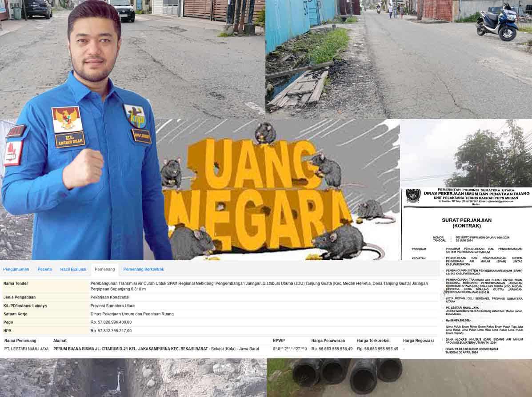This screenshot has width=532, height=397.
Task: Click the KNPI logo patch on shirt
Action: [x=136, y=116]
